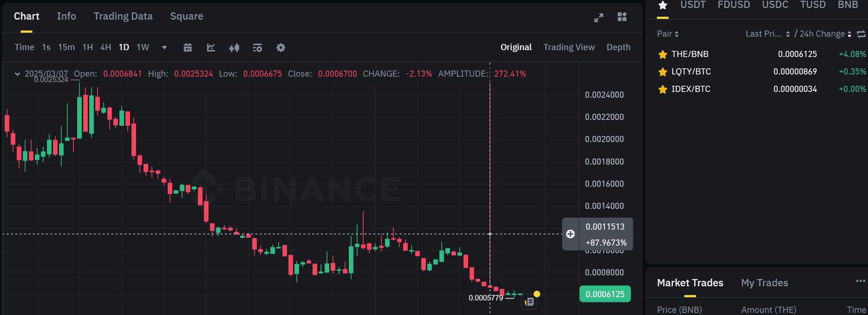The width and height of the screenshot is (868, 315).
Task: Click the current price label 0.0006125
Action: pyautogui.click(x=605, y=294)
